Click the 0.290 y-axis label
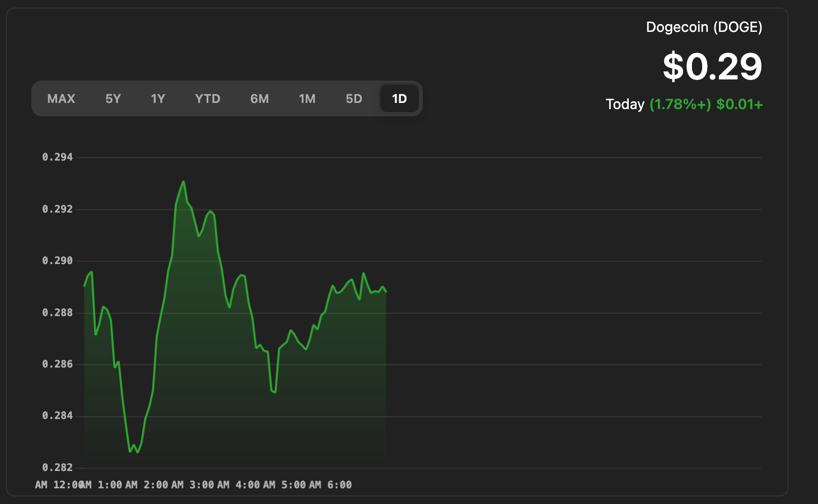The width and height of the screenshot is (818, 504). click(58, 261)
